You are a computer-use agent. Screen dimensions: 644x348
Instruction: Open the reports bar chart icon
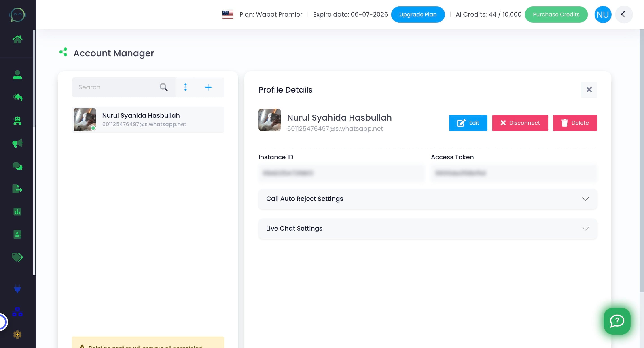point(17,212)
